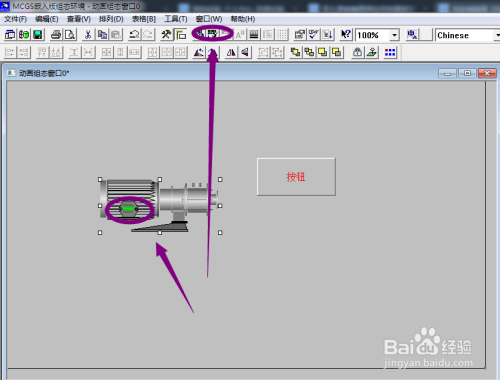The image size is (500, 380).
Task: Open 排列(D) menu
Action: [111, 19]
